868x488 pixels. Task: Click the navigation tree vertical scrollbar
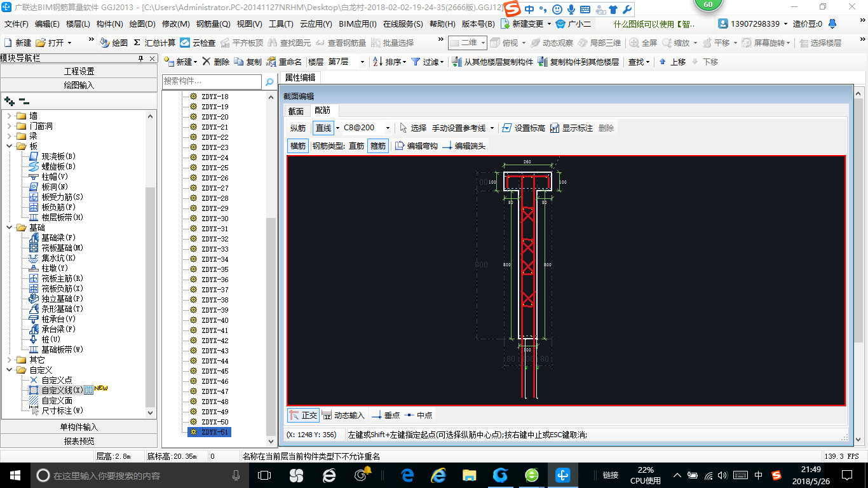151,264
